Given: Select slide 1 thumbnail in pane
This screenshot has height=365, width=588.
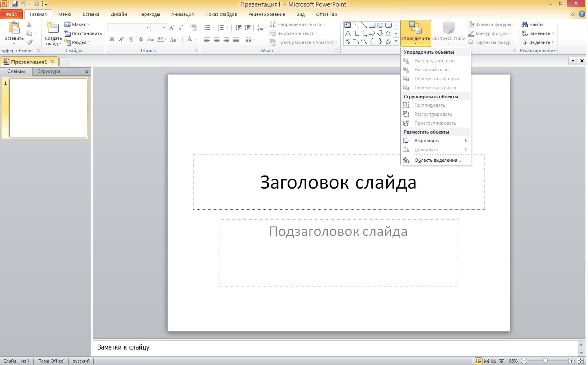Looking at the screenshot, I should pos(48,108).
